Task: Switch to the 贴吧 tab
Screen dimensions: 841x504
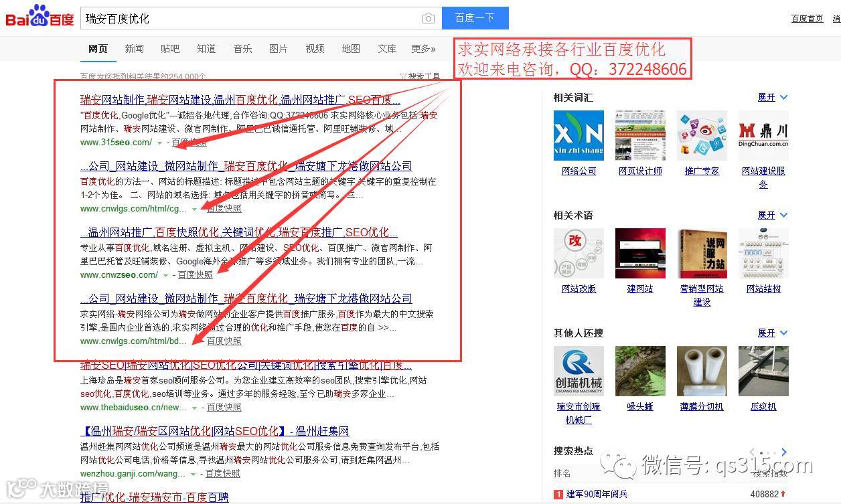Action: pyautogui.click(x=170, y=49)
